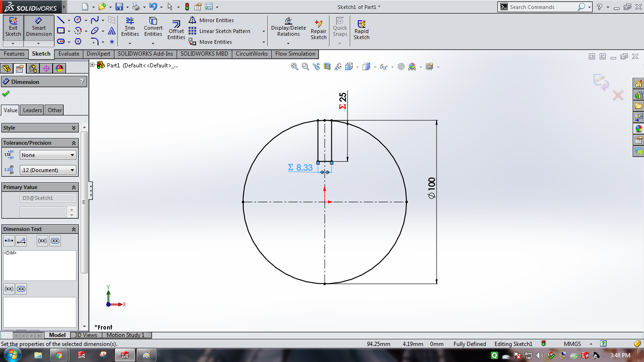Viewport: 644px width, 362px height.
Task: Accept dimension with green checkmark
Action: (6, 94)
